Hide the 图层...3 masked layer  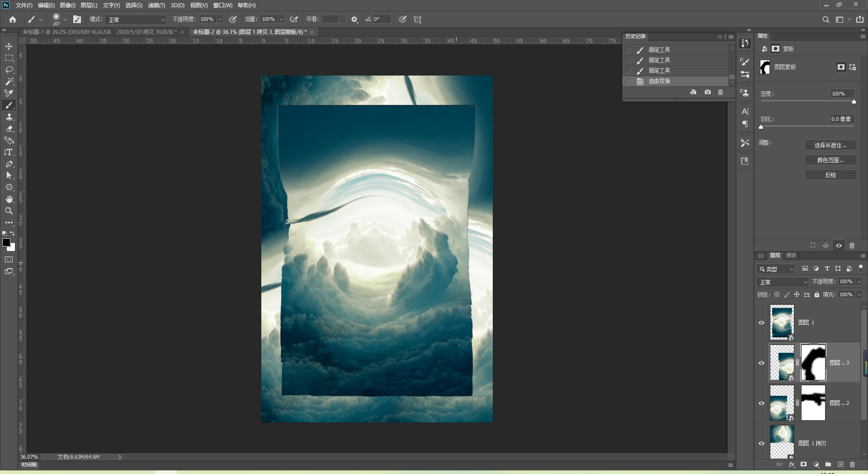[x=761, y=363]
